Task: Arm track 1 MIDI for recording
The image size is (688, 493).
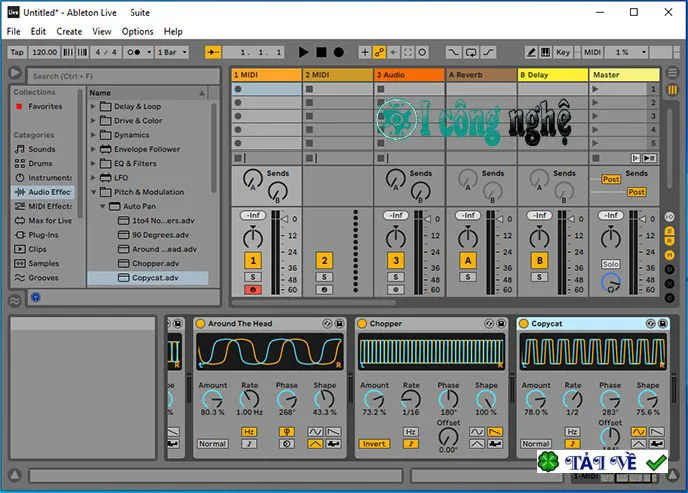Action: coord(253,290)
